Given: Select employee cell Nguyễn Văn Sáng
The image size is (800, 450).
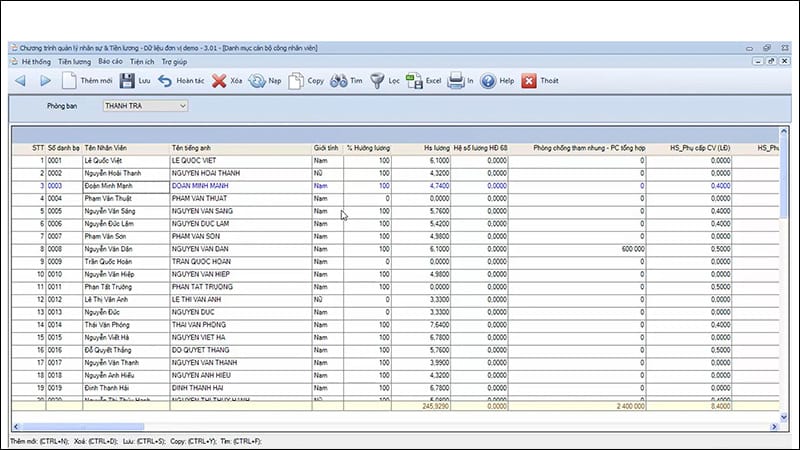Looking at the screenshot, I should click(x=126, y=211).
